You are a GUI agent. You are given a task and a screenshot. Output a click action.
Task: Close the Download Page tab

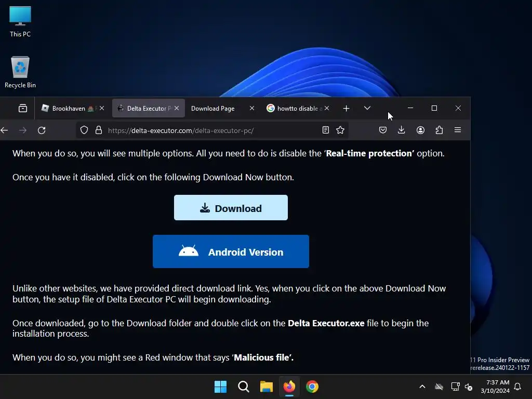point(252,108)
